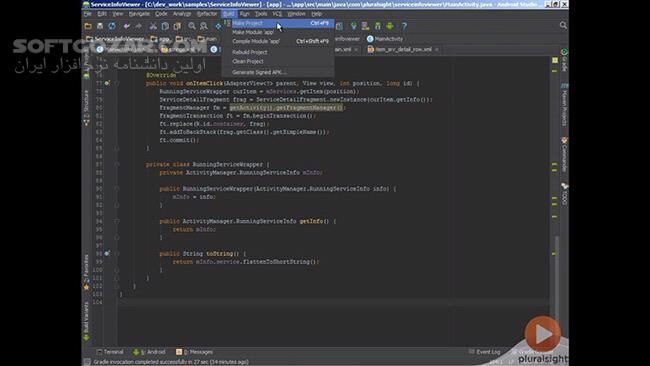Click the Pluralsight orange play button
This screenshot has height=366, width=650.
pyautogui.click(x=542, y=334)
